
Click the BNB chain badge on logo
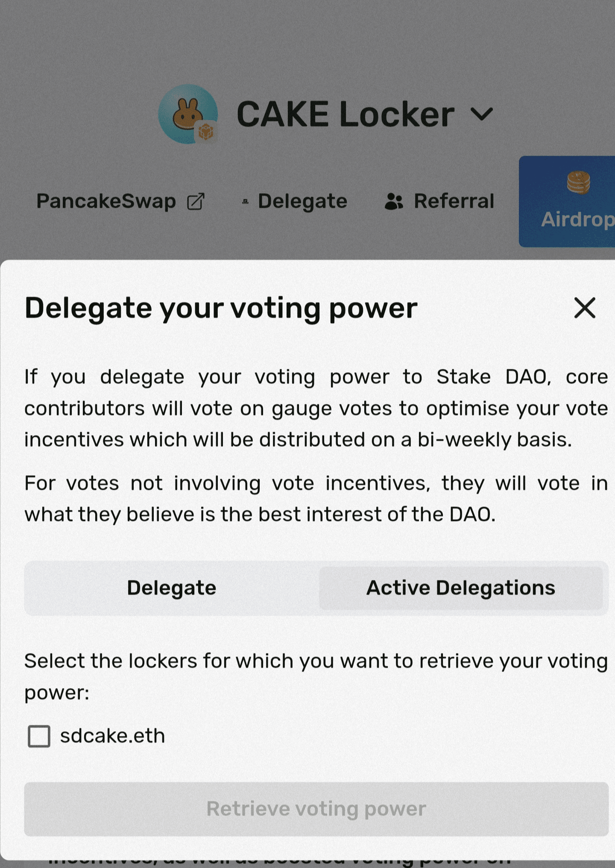point(205,132)
